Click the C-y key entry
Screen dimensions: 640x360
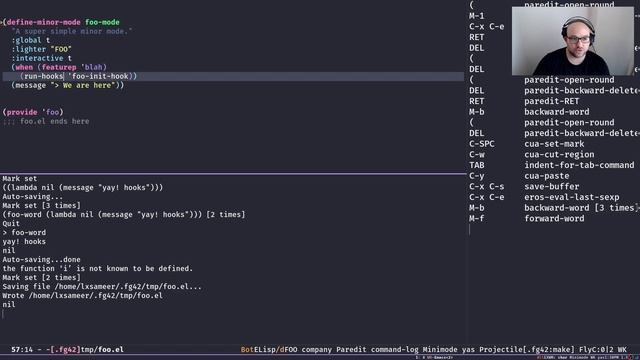tap(476, 176)
